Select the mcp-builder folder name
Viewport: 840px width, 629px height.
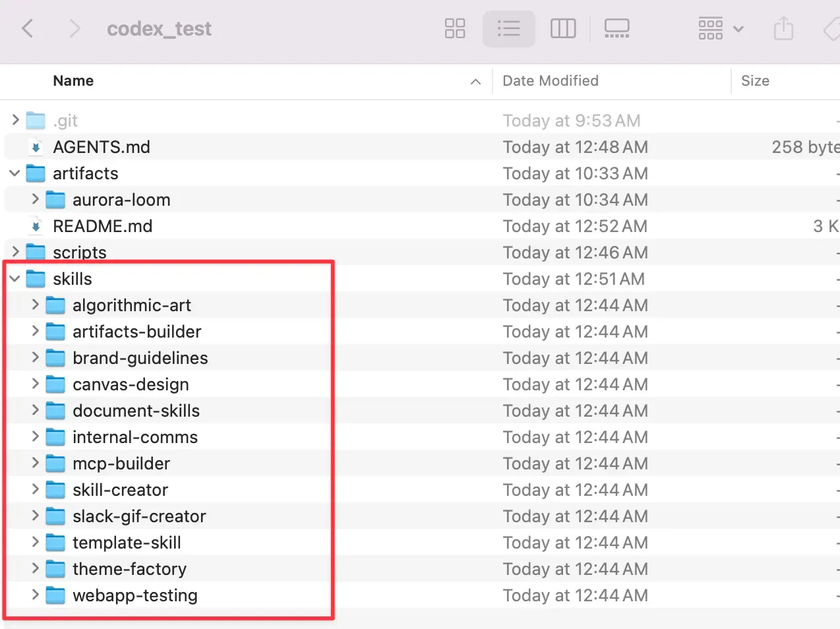121,464
